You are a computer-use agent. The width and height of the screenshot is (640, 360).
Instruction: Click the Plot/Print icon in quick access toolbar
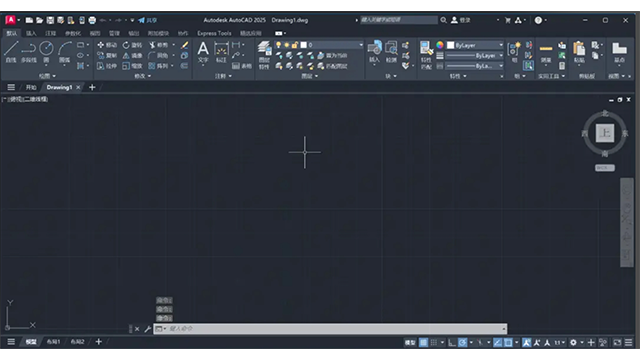pyautogui.click(x=92, y=20)
